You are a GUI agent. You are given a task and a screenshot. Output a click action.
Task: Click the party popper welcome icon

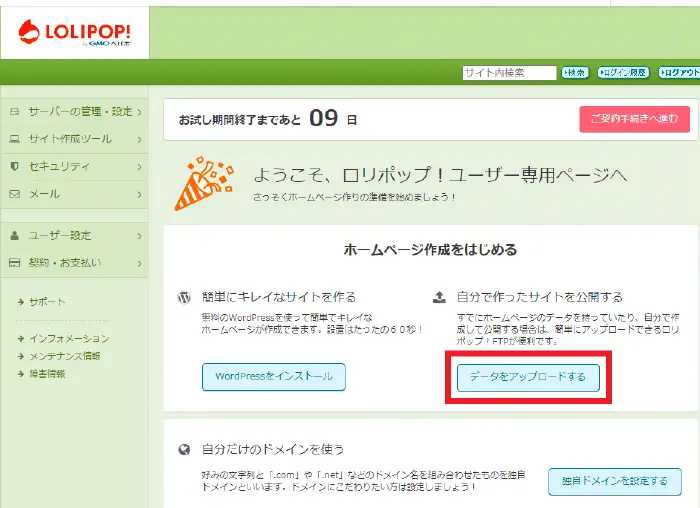204,183
